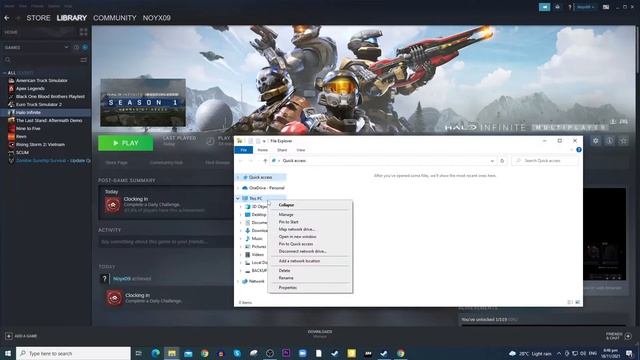Open the Season 1 featured thumbnail

coord(143,102)
